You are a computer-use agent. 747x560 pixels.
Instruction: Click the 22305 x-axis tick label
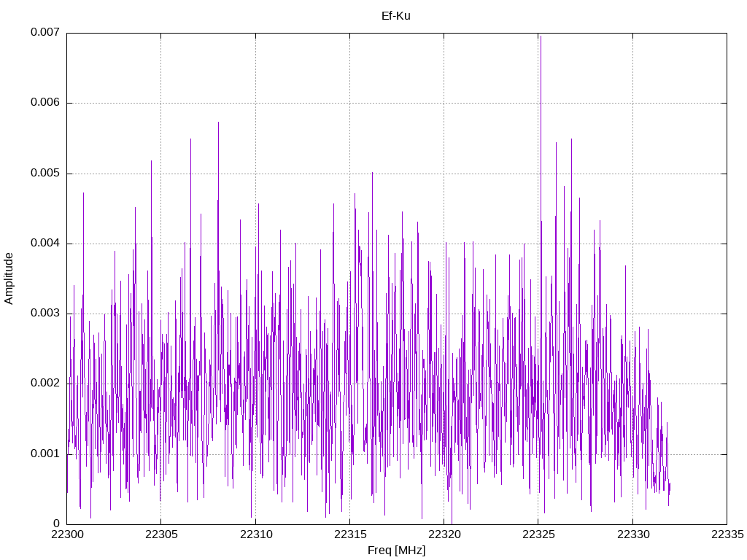(x=161, y=534)
